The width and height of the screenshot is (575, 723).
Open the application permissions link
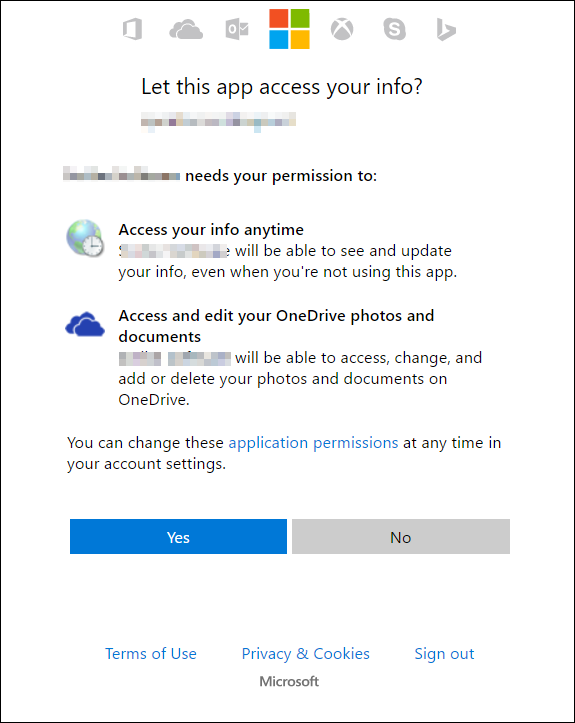(x=314, y=443)
